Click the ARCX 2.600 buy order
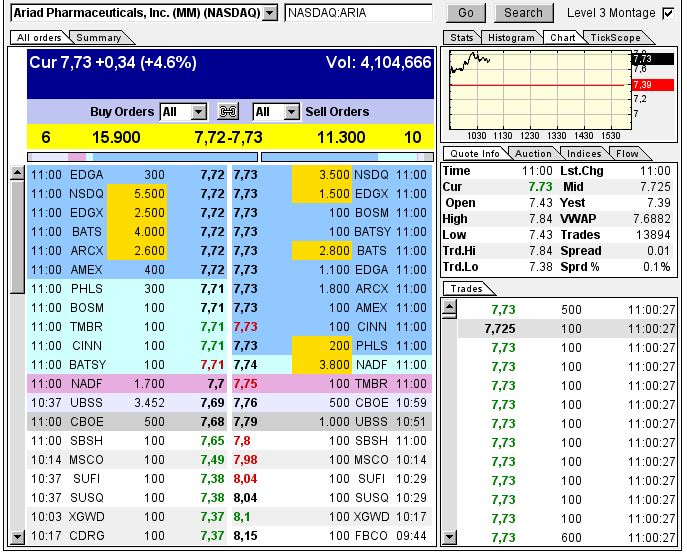The width and height of the screenshot is (687, 556). pos(127,251)
